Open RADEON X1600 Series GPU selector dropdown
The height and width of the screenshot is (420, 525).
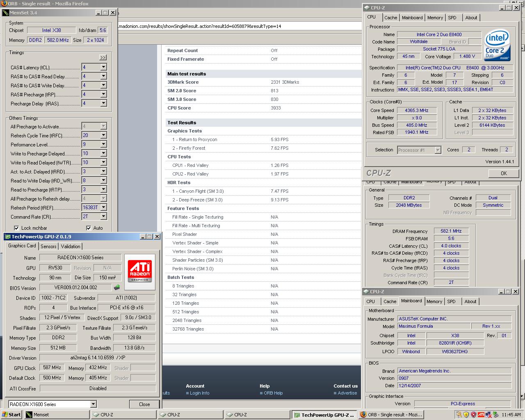94,404
